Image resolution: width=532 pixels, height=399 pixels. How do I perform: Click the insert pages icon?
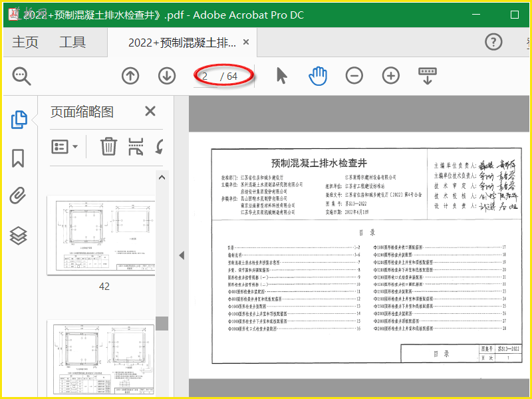(x=136, y=146)
